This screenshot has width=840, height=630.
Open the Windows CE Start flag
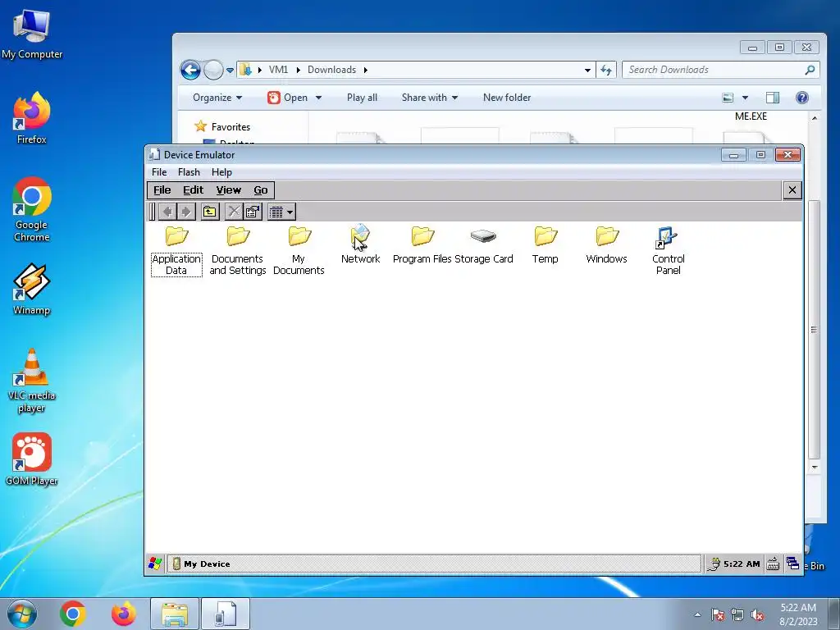click(155, 564)
